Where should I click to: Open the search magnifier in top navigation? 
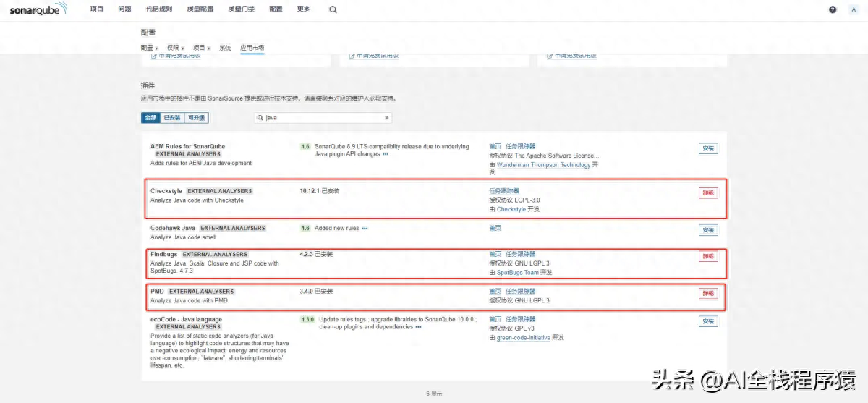pos(333,9)
